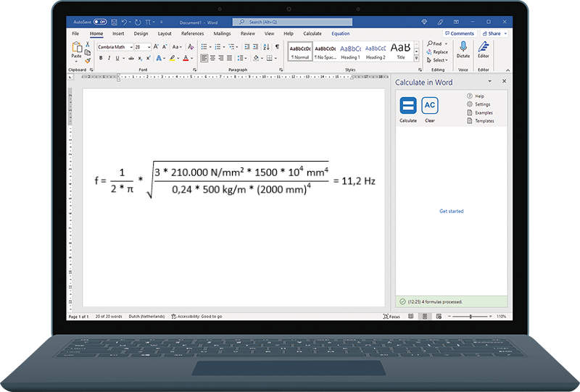This screenshot has height=392, width=580.
Task: Click the Calculate button in the side pane
Action: pos(408,107)
